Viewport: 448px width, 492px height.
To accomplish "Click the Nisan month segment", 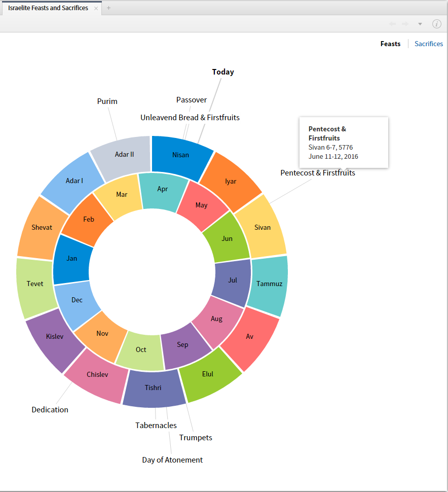I will [x=180, y=155].
